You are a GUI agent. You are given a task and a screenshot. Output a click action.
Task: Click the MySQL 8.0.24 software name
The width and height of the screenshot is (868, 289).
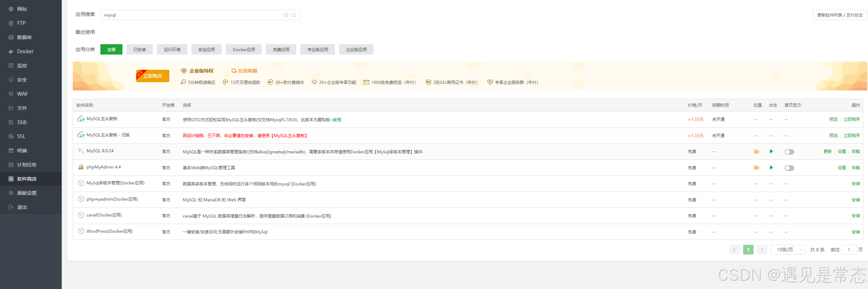(x=100, y=151)
